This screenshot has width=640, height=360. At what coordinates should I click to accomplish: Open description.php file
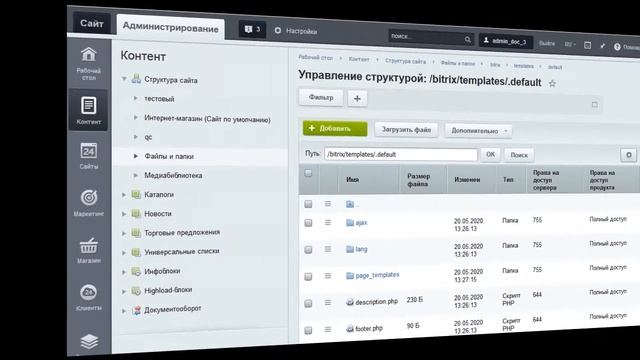376,302
